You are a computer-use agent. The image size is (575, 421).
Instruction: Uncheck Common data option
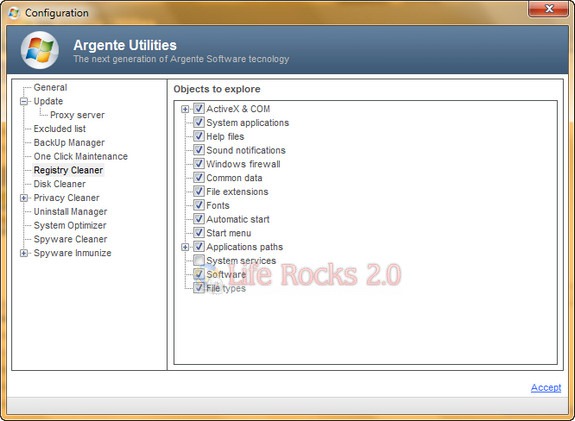pyautogui.click(x=199, y=178)
